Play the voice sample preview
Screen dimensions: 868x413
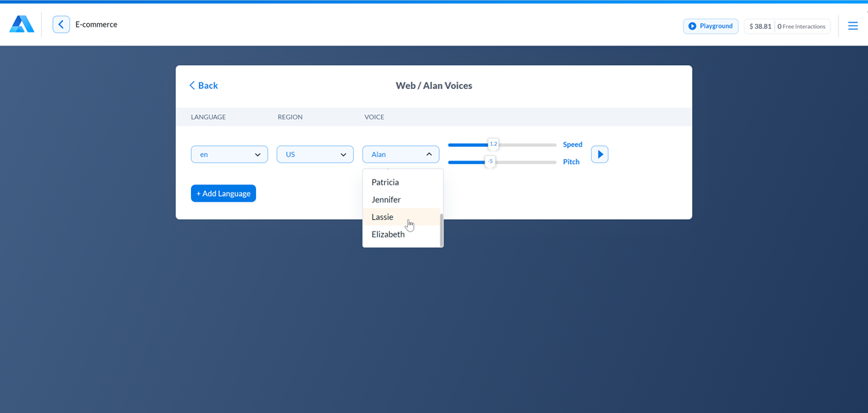600,154
